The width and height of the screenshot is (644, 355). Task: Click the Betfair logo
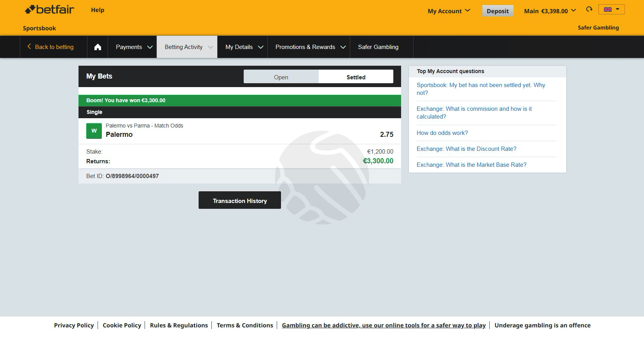click(49, 10)
